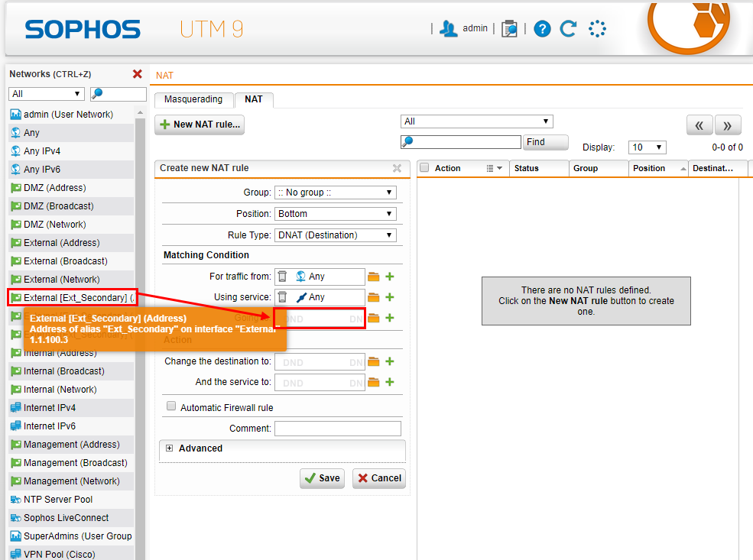Select Sophos LiveConnect in network list
This screenshot has width=753, height=560.
tap(71, 518)
